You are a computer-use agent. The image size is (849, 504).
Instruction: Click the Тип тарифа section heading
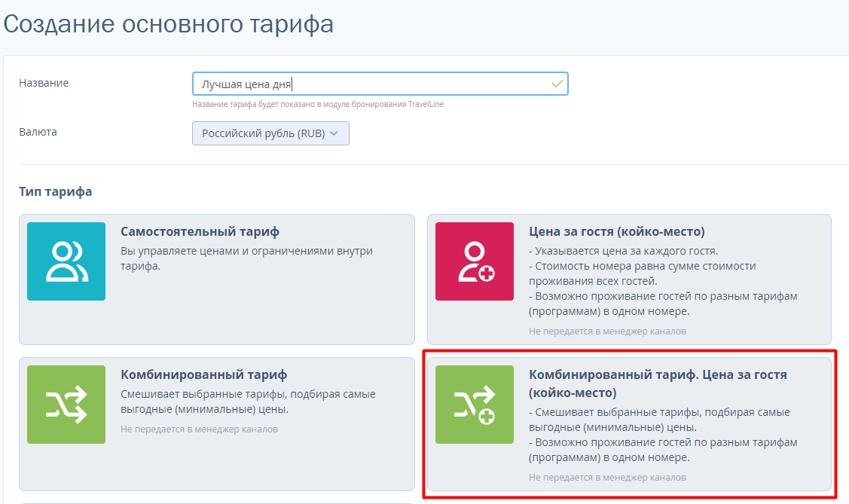(x=55, y=191)
